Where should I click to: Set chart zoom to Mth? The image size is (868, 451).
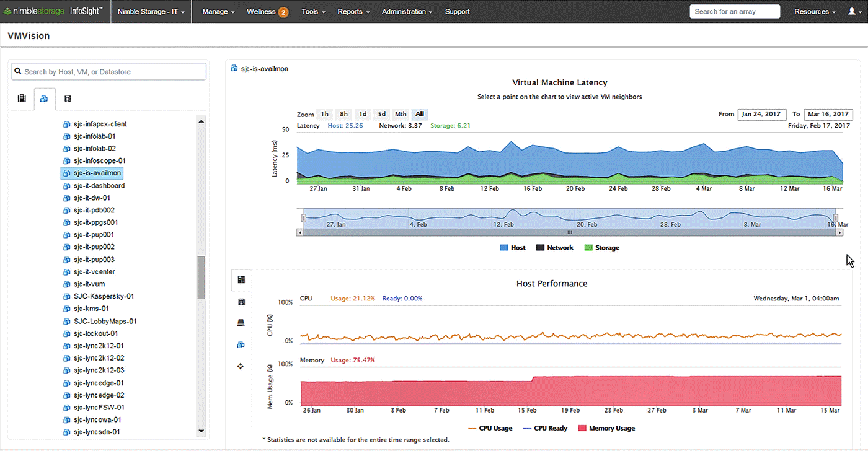click(x=401, y=114)
